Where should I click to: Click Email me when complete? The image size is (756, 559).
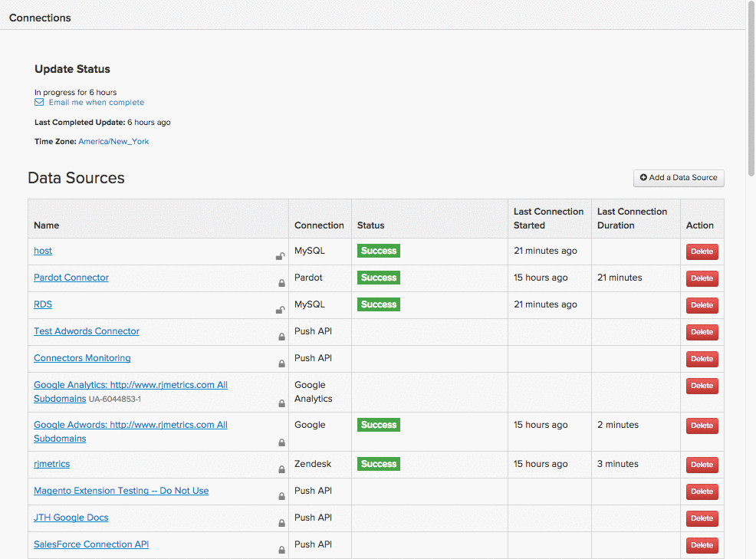coord(97,102)
